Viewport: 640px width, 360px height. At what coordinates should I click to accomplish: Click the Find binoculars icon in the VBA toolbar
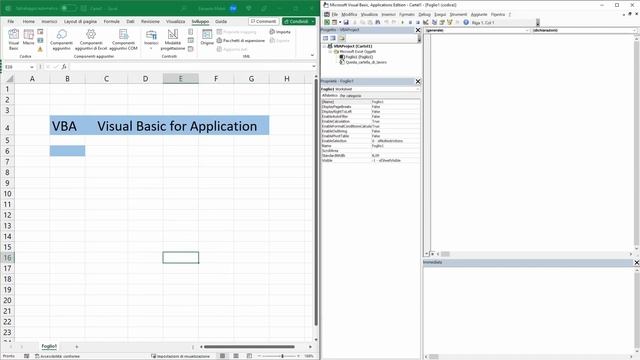click(378, 22)
